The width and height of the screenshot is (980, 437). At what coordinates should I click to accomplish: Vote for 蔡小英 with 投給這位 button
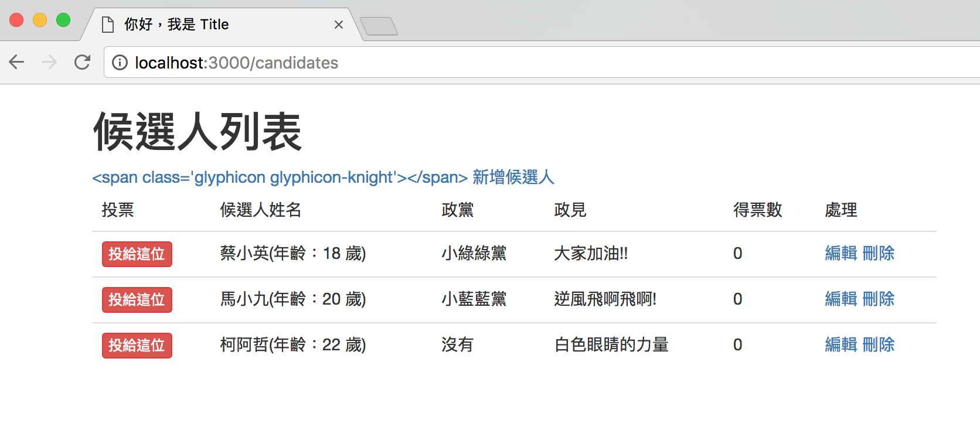pyautogui.click(x=137, y=254)
